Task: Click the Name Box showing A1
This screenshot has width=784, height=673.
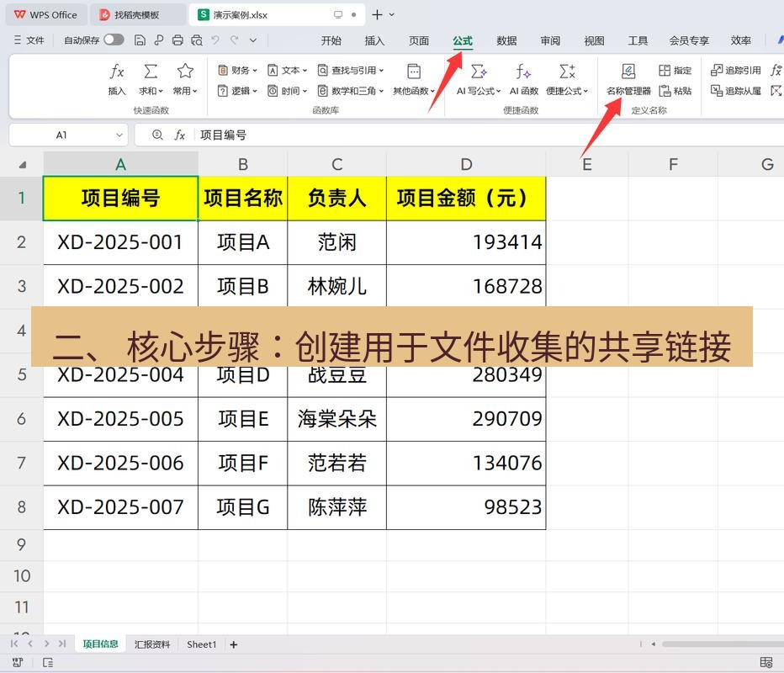Action: click(x=61, y=135)
